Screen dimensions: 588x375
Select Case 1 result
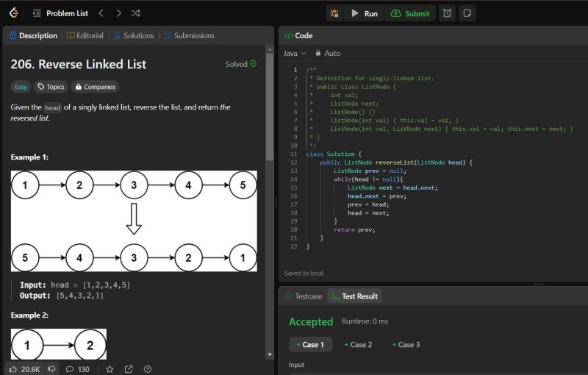coord(310,345)
